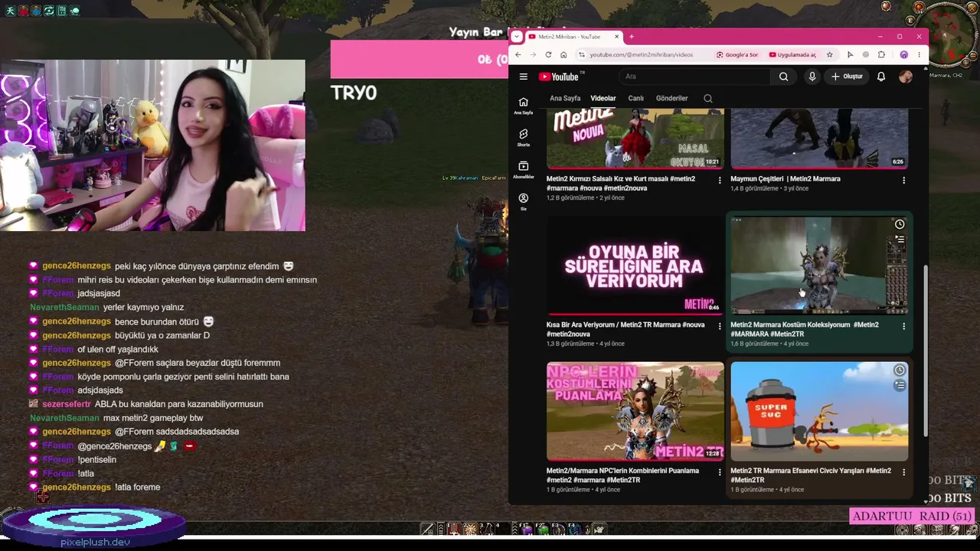The image size is (980, 551).
Task: Start voice search with the microphone icon
Action: (x=812, y=77)
